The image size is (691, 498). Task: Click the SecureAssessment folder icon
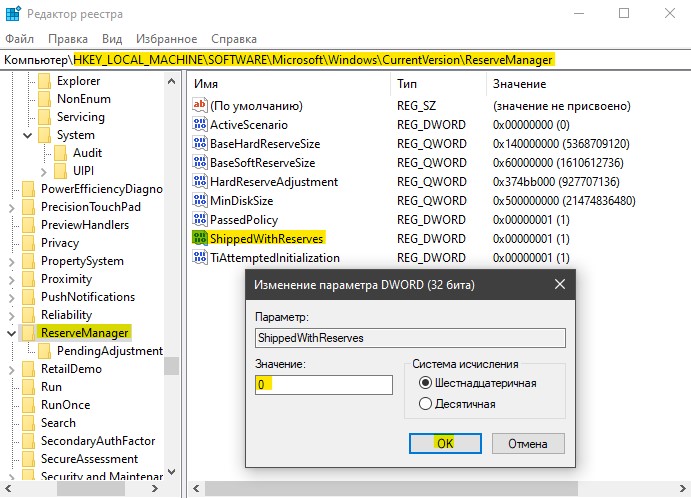pos(29,459)
